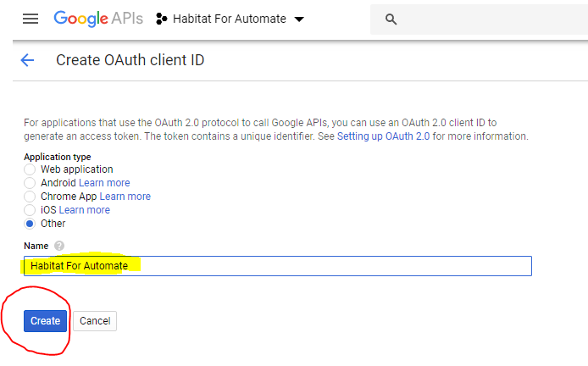This screenshot has height=366, width=588.
Task: Click the Create OAuth client ID heading
Action: [130, 60]
